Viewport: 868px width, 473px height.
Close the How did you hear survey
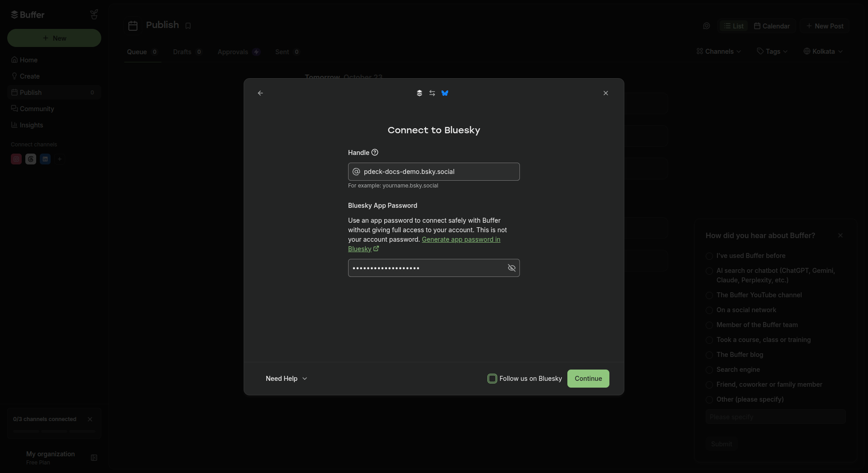pos(840,235)
